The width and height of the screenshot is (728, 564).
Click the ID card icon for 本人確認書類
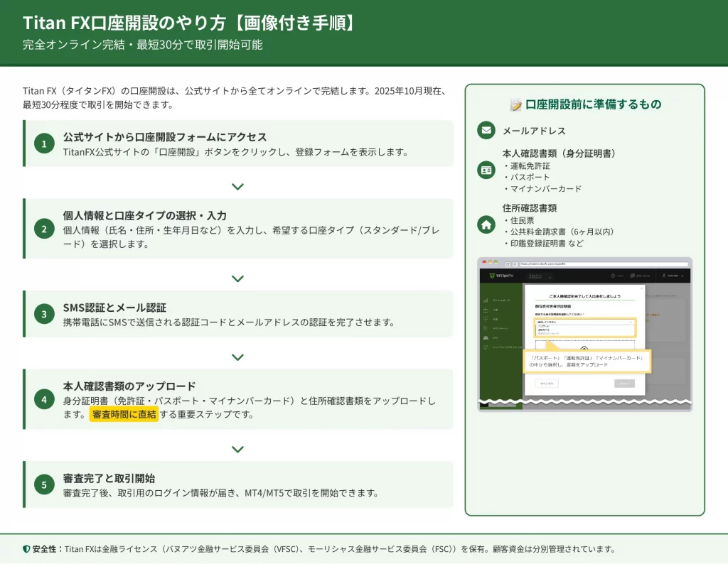(486, 170)
